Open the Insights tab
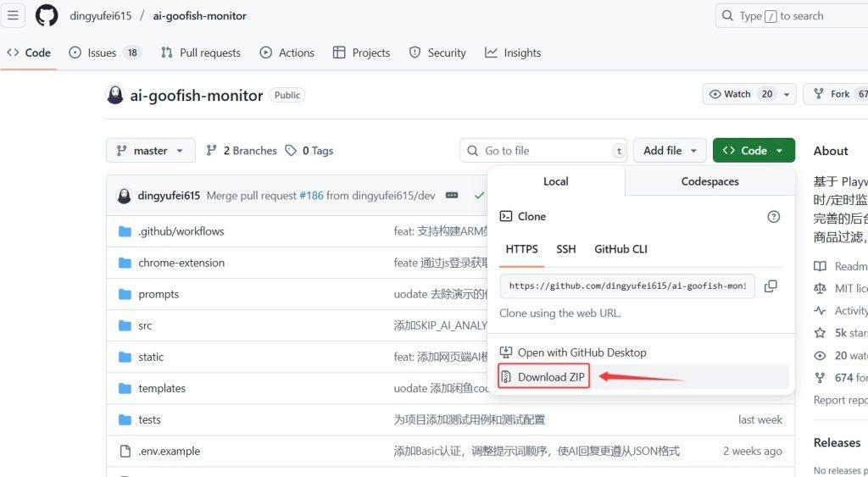Image resolution: width=868 pixels, height=477 pixels. 513,53
